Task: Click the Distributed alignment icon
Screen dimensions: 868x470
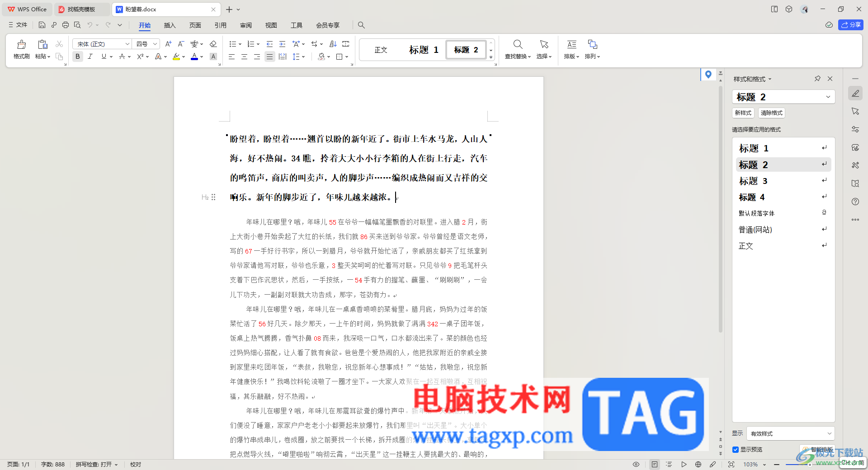Action: (283, 56)
